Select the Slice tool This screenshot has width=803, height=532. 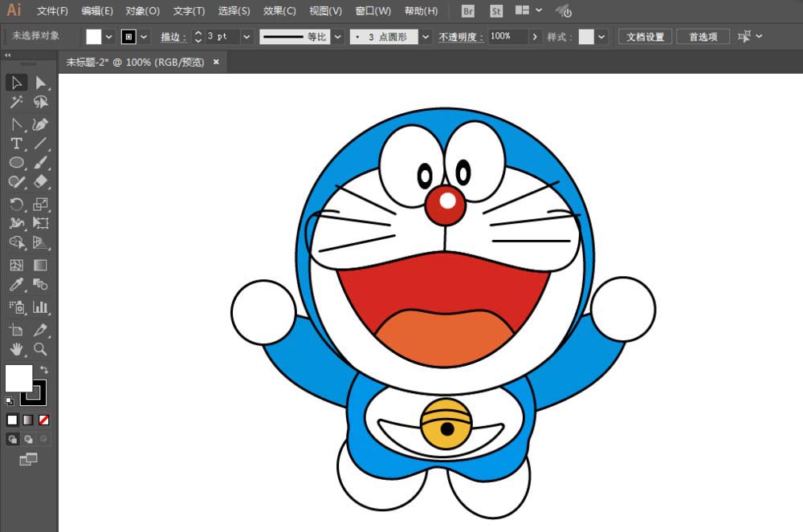click(40, 330)
